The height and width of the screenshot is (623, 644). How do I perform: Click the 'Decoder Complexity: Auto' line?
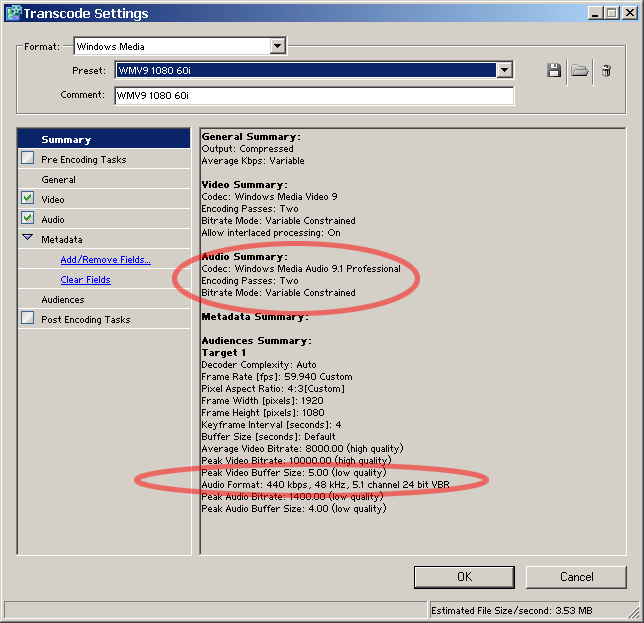tap(259, 365)
